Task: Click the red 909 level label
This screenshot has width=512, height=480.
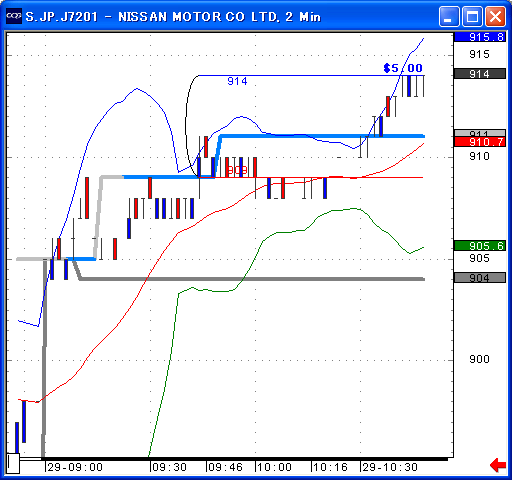Action: [237, 170]
